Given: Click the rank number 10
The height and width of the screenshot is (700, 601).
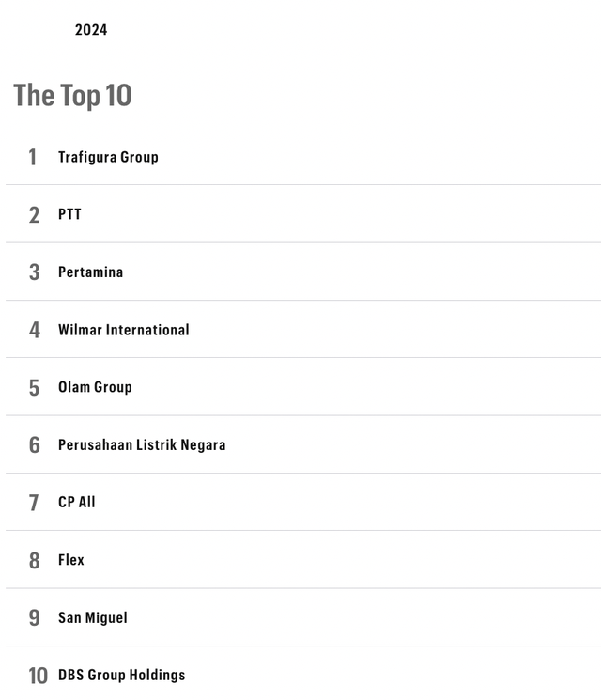Looking at the screenshot, I should (38, 676).
